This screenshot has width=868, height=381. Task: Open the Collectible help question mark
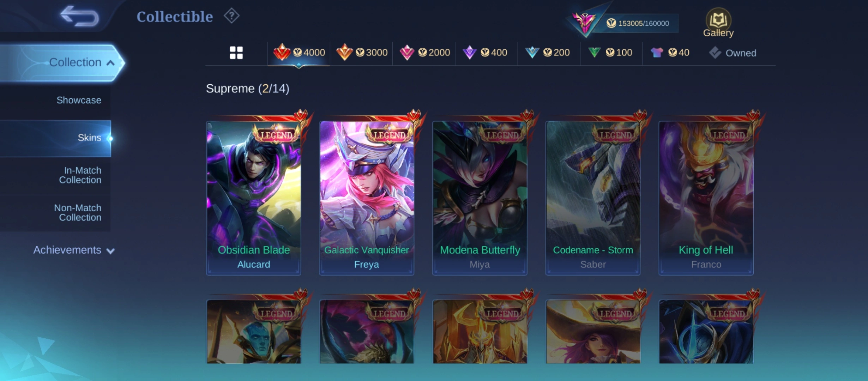(x=231, y=16)
